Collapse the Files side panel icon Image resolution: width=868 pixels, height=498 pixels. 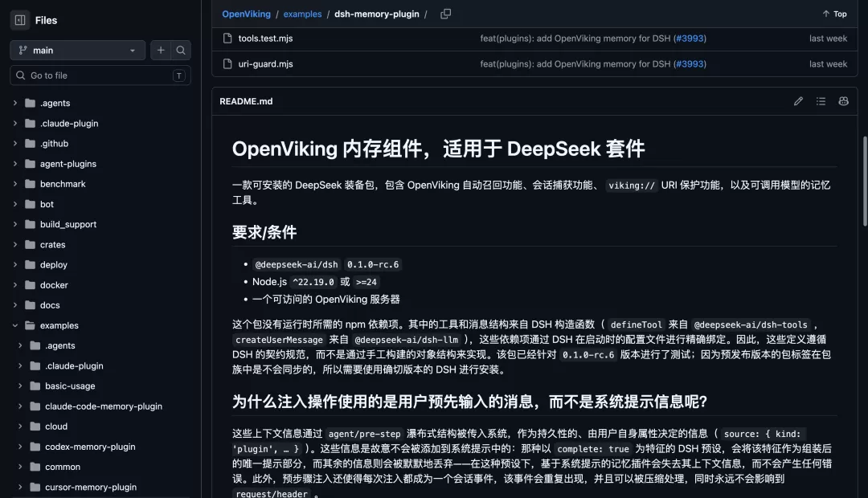pyautogui.click(x=20, y=20)
